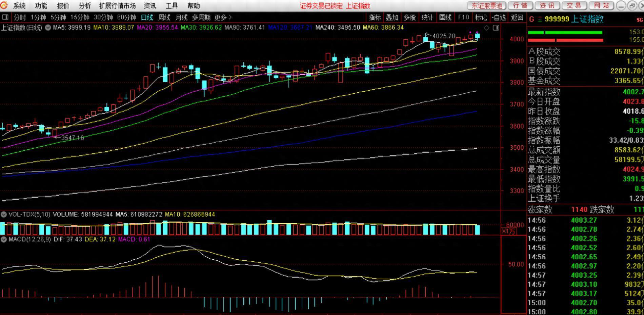The height and width of the screenshot is (315, 644).
Task: Click the 东证股票池 button
Action: tap(487, 6)
